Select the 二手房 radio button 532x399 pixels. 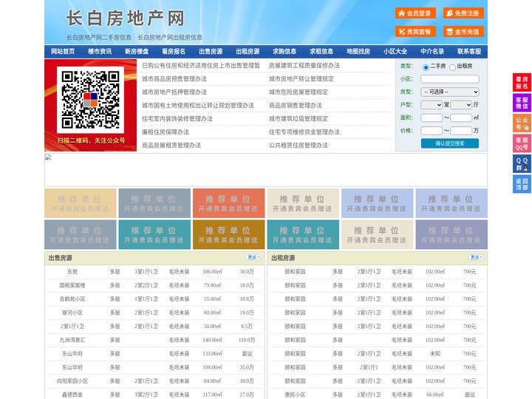426,67
